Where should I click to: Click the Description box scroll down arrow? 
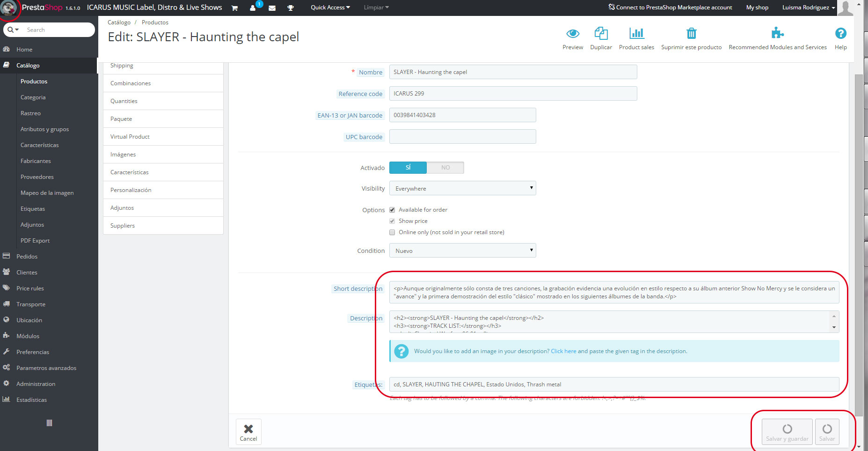click(x=834, y=327)
